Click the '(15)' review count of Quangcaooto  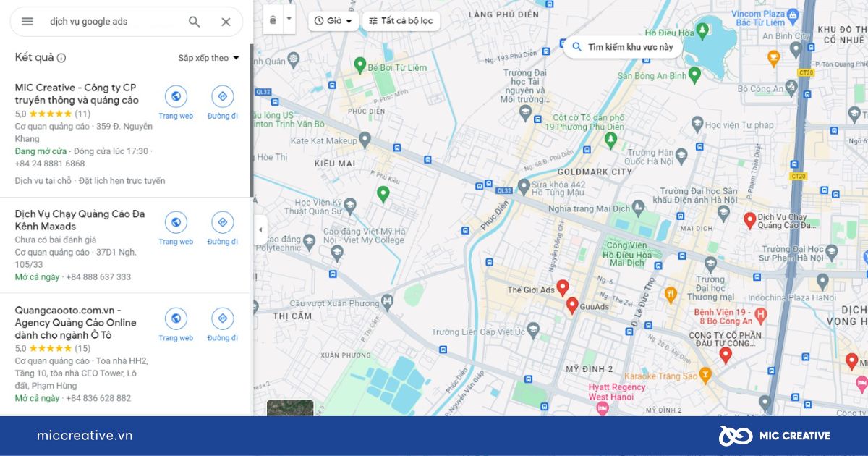pos(82,348)
